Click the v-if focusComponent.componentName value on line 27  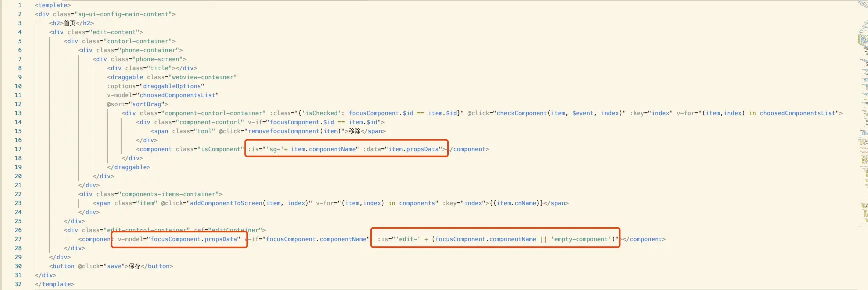click(x=316, y=239)
